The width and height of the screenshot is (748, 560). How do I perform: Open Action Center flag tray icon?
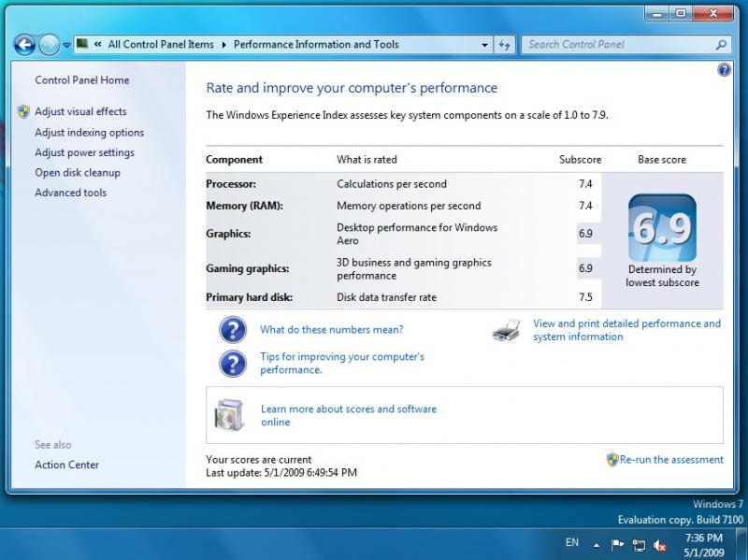(617, 545)
